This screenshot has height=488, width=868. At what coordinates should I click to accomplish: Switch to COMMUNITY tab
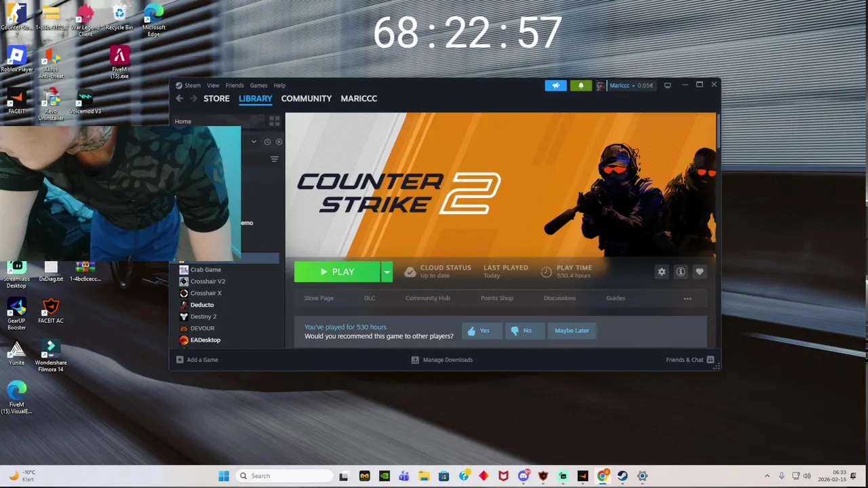click(x=307, y=98)
